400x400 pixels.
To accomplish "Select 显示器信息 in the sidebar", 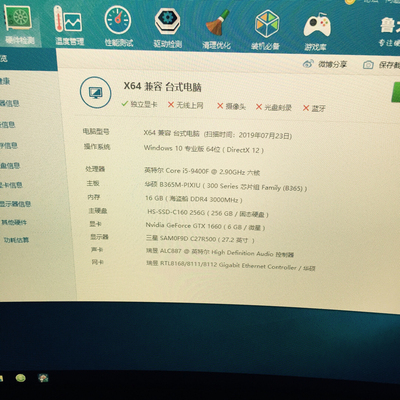I will coord(15,204).
